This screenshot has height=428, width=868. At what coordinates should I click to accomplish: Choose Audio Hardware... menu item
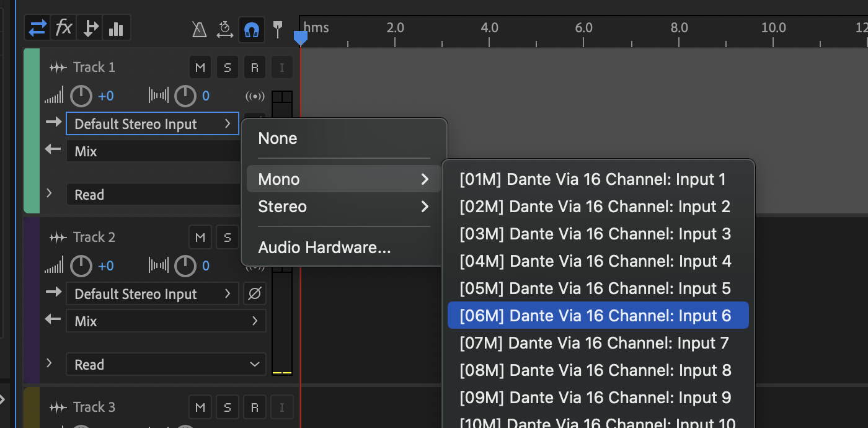[x=344, y=247]
